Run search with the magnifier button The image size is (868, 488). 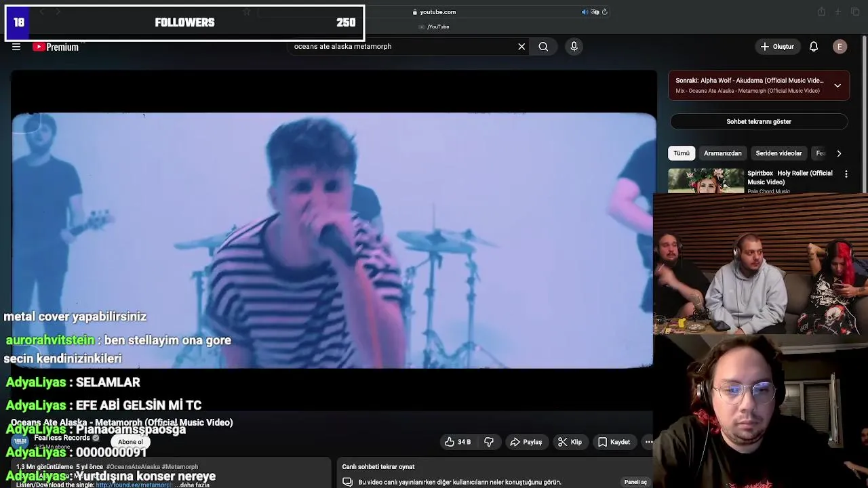click(543, 47)
